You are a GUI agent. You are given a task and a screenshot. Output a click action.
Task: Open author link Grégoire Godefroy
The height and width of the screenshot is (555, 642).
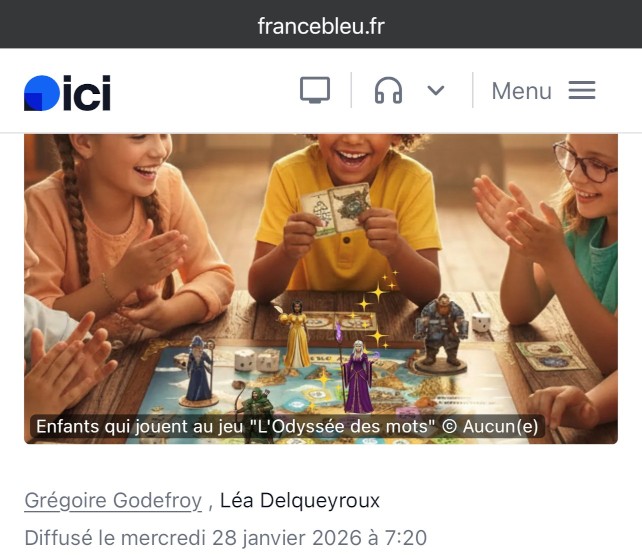tap(113, 500)
